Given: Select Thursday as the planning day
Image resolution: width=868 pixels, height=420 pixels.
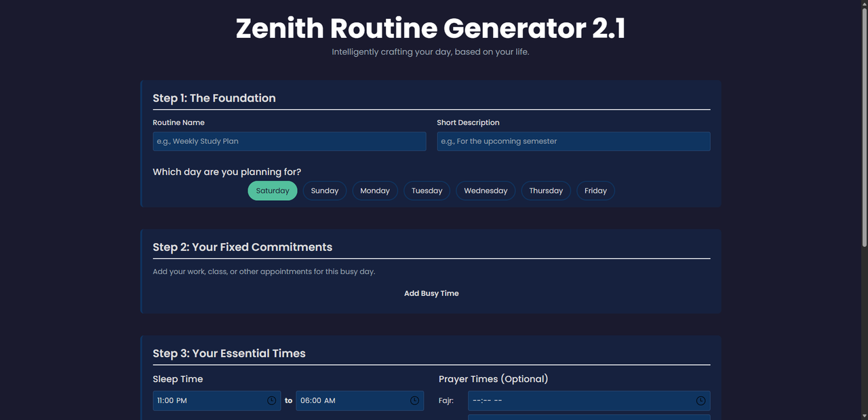Looking at the screenshot, I should [546, 191].
